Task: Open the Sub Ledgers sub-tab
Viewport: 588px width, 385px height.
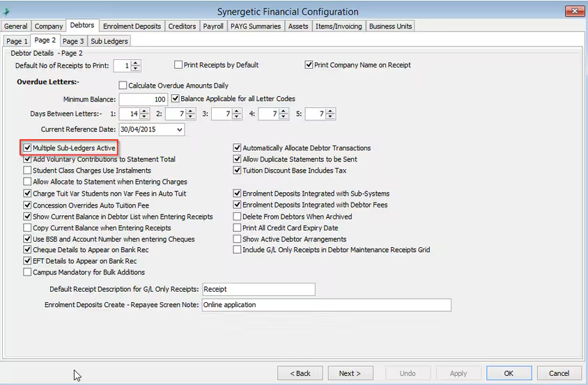Action: click(109, 41)
